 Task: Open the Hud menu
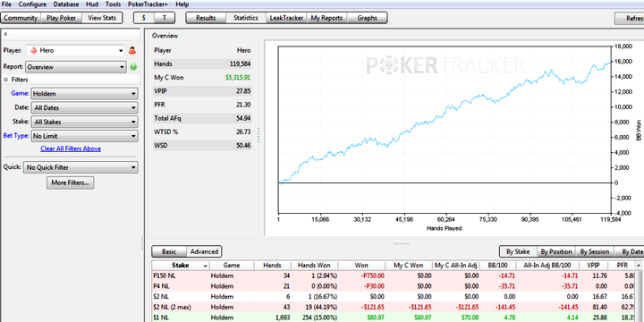pyautogui.click(x=92, y=4)
